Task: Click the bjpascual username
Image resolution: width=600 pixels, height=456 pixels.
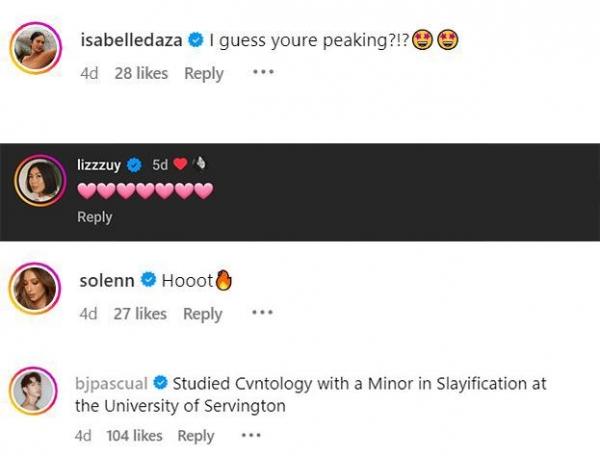Action: point(111,383)
